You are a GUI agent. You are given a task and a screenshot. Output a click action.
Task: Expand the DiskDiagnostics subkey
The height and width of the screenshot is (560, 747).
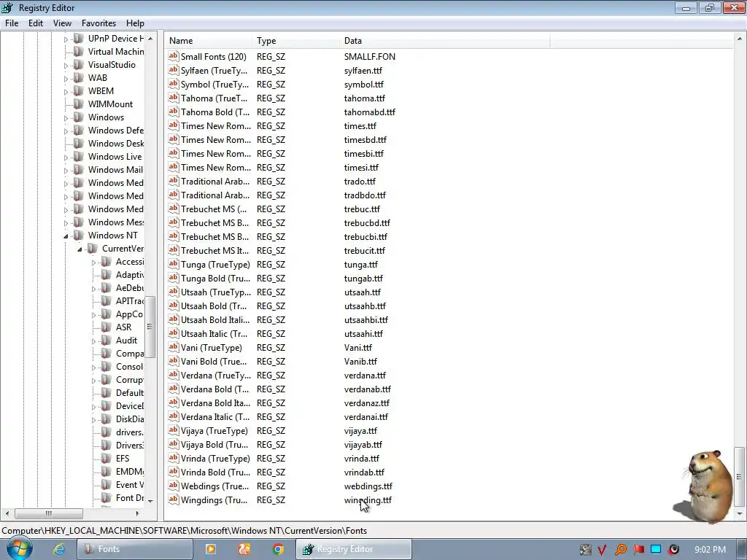click(x=94, y=419)
